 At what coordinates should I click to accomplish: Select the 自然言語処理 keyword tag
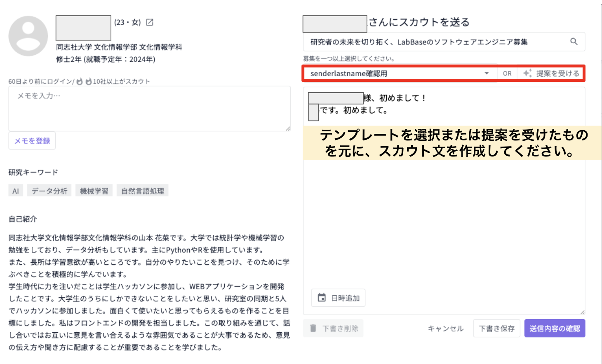[142, 190]
